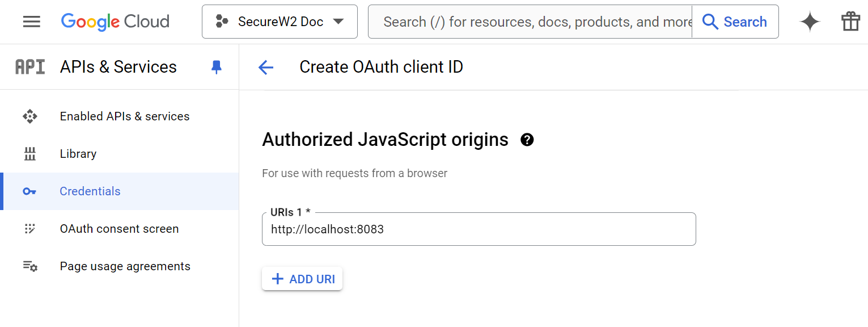The width and height of the screenshot is (868, 327).
Task: Open the Gemini sparkle assistant icon
Action: tap(810, 22)
